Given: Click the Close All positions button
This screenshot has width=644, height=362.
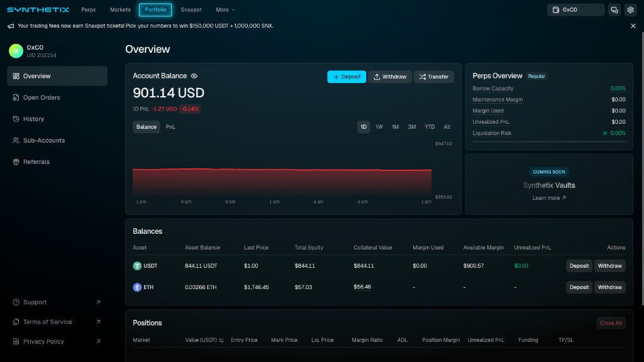Looking at the screenshot, I should (x=611, y=323).
